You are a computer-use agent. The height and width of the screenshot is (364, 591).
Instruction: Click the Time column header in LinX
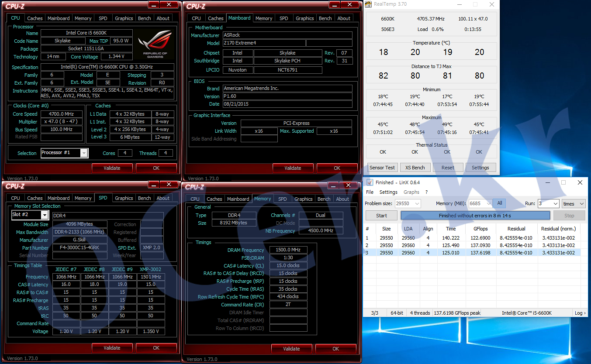(451, 229)
